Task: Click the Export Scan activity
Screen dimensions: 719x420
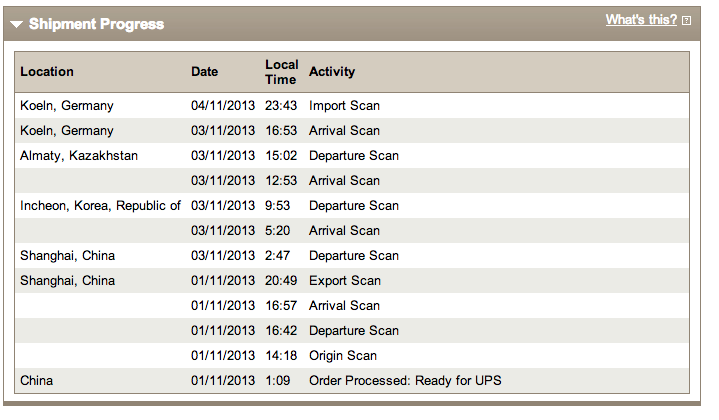Action: pyautogui.click(x=345, y=281)
